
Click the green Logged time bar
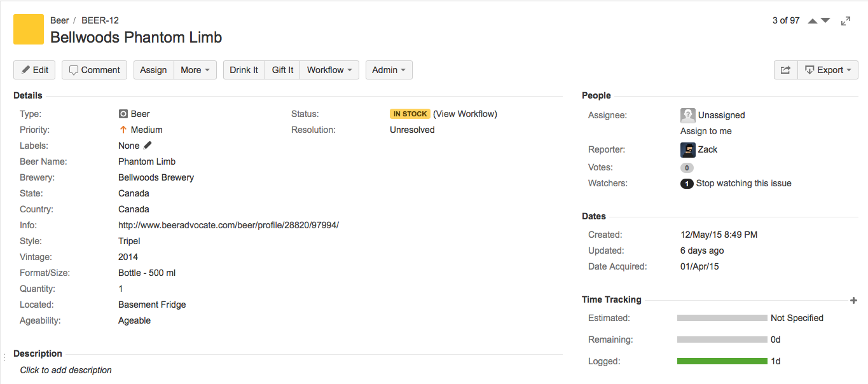(x=722, y=361)
